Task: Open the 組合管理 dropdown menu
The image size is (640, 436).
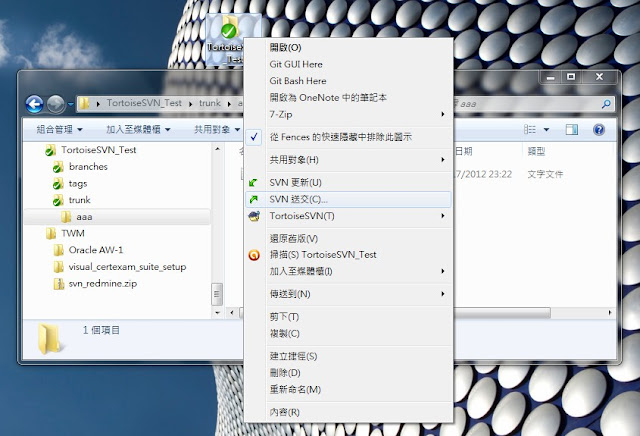Action: 59,130
